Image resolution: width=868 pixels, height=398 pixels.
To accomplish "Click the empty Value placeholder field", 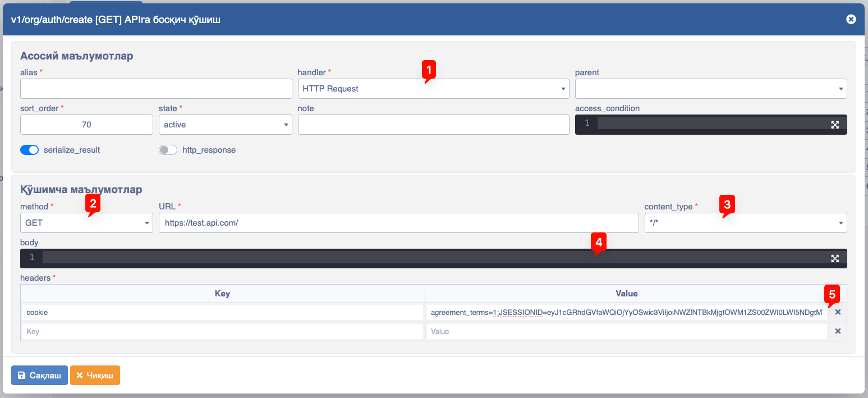I will pyautogui.click(x=627, y=331).
